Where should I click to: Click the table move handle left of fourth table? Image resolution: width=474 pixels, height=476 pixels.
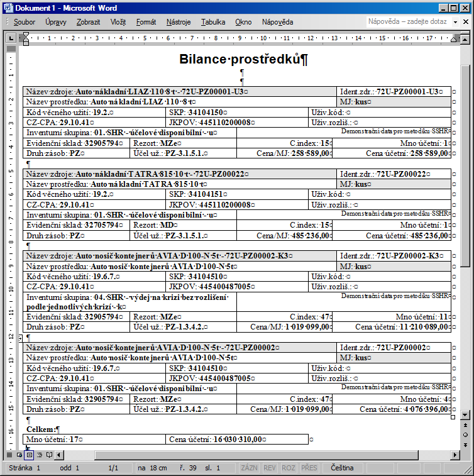click(x=20, y=338)
